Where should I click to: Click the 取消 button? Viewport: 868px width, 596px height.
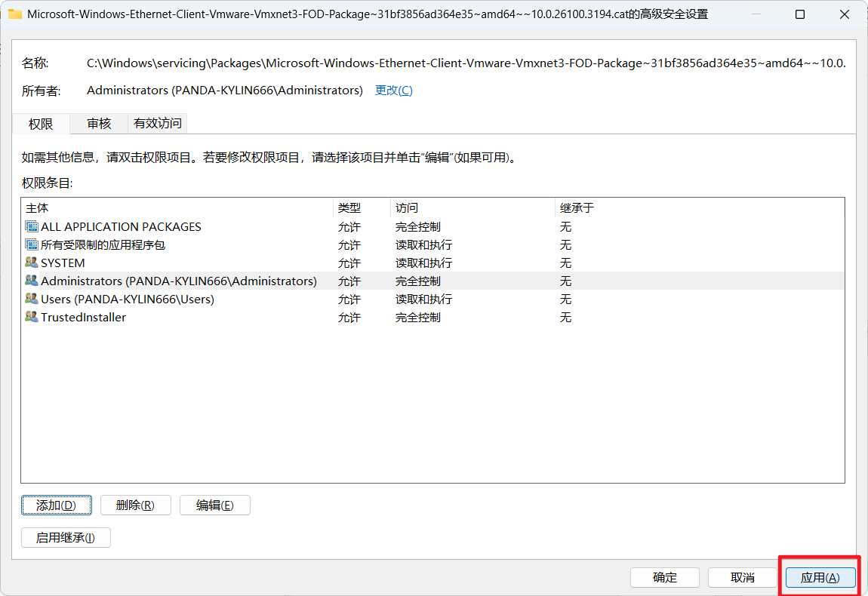click(x=743, y=578)
